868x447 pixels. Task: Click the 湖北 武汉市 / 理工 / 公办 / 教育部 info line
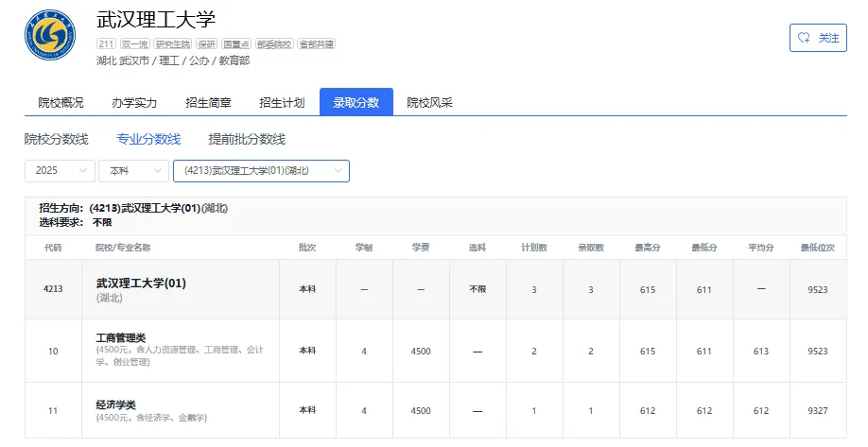173,60
